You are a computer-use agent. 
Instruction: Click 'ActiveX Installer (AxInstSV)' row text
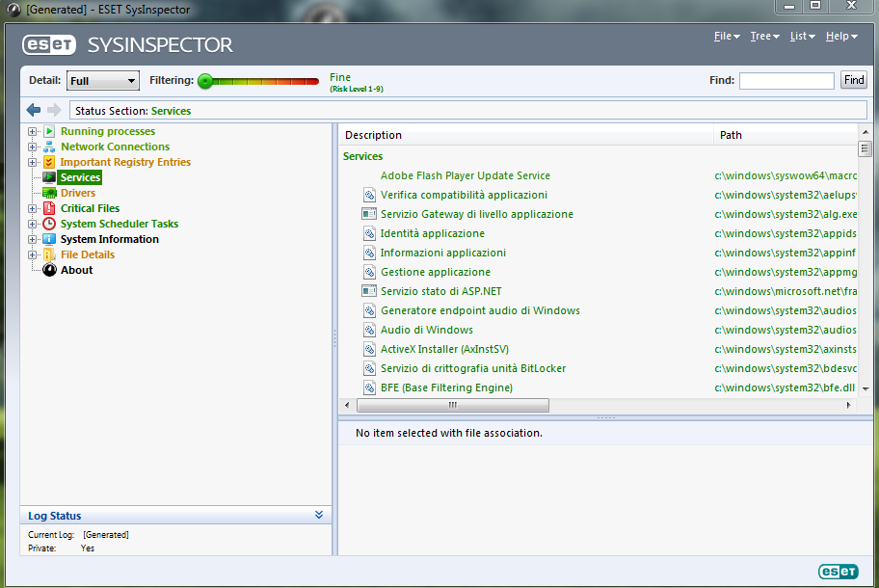[x=444, y=349]
